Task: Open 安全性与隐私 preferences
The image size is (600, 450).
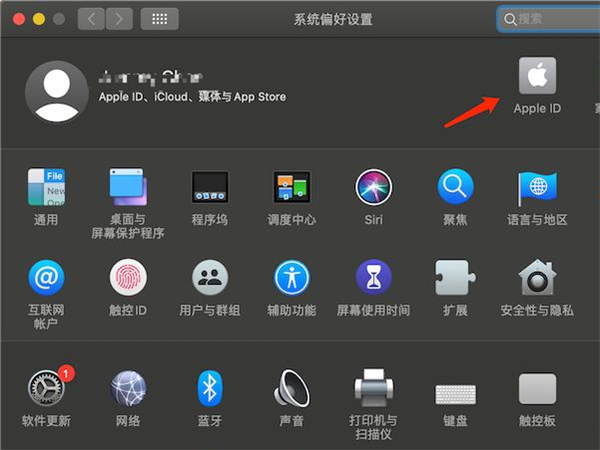Action: click(x=537, y=277)
